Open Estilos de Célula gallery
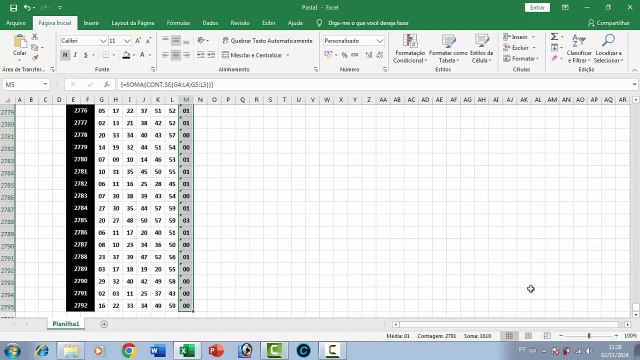 pyautogui.click(x=482, y=49)
